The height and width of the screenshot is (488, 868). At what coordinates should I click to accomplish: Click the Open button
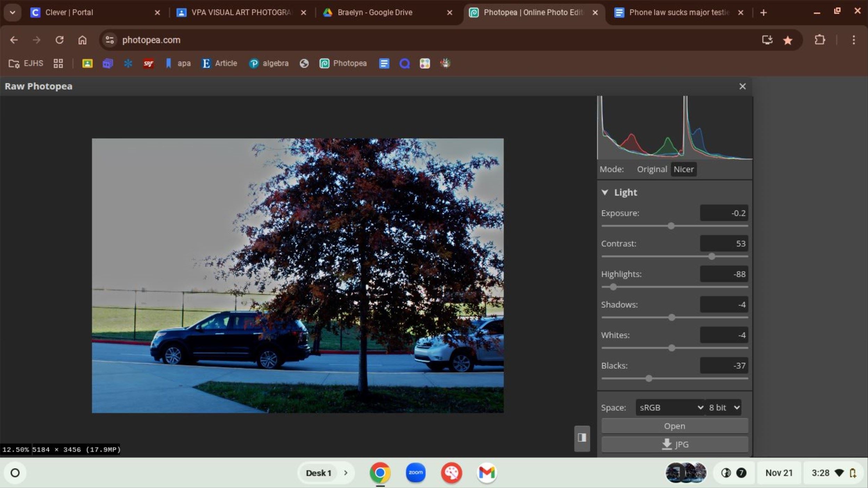point(674,426)
